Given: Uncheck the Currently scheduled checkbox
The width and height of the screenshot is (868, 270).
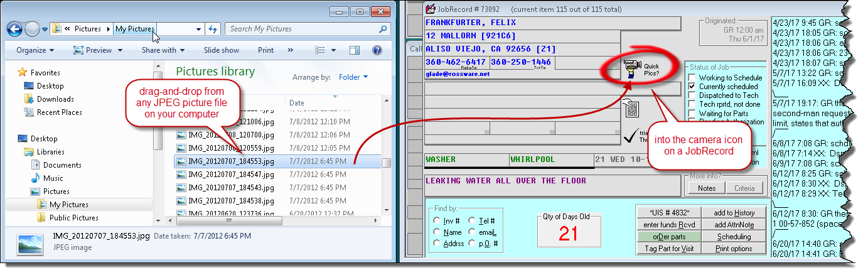Looking at the screenshot, I should pyautogui.click(x=692, y=87).
